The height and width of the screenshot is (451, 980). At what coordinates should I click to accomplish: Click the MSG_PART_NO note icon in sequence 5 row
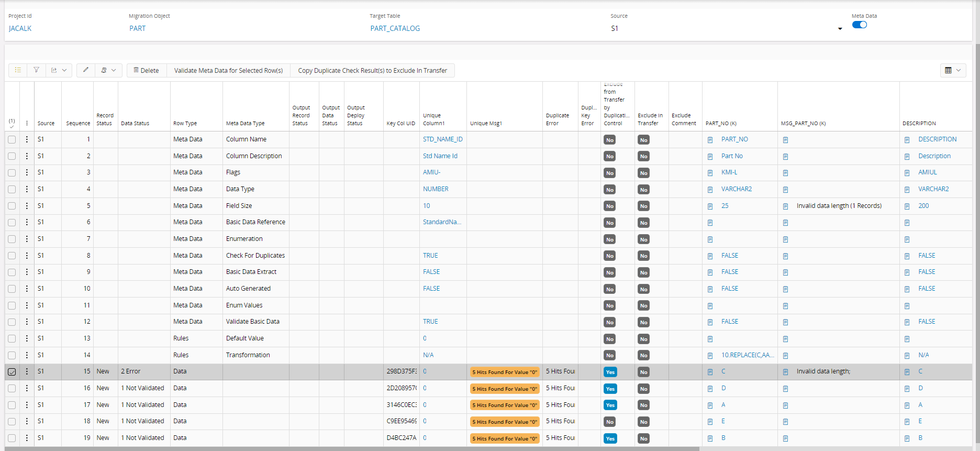pos(785,206)
